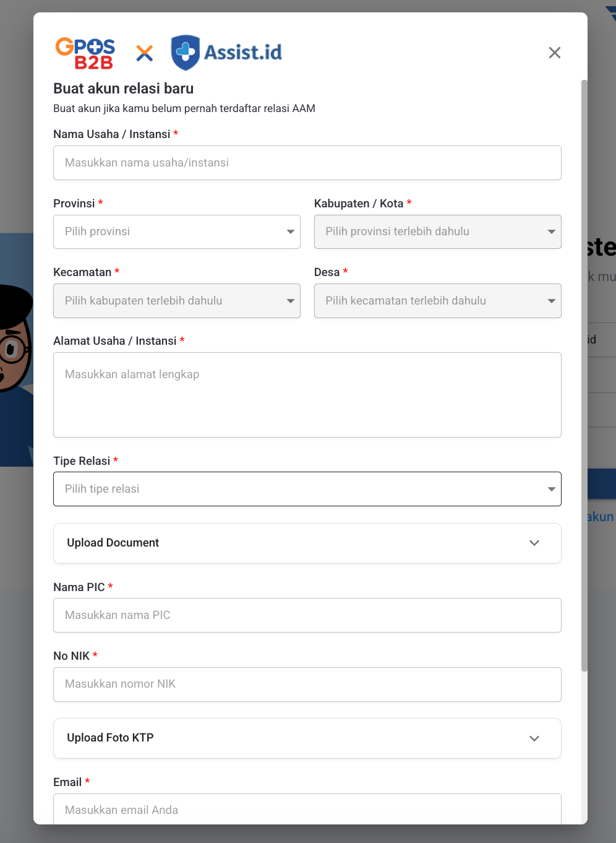616x843 pixels.
Task: Click the Assist.id shield logo
Action: pos(185,53)
